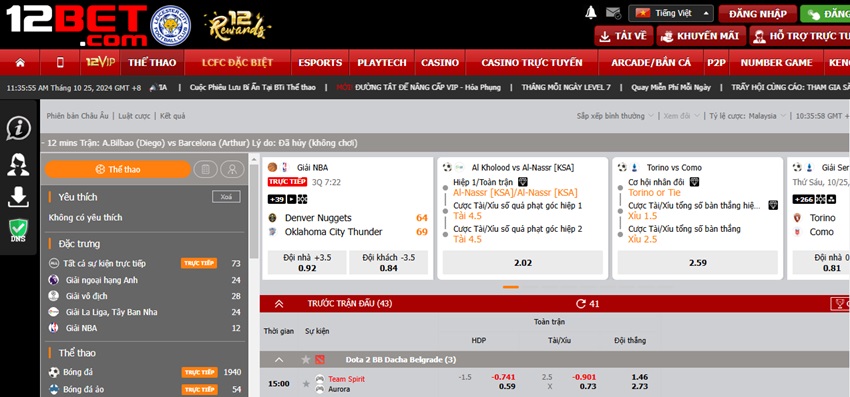Open the notification bell icon

pyautogui.click(x=591, y=12)
